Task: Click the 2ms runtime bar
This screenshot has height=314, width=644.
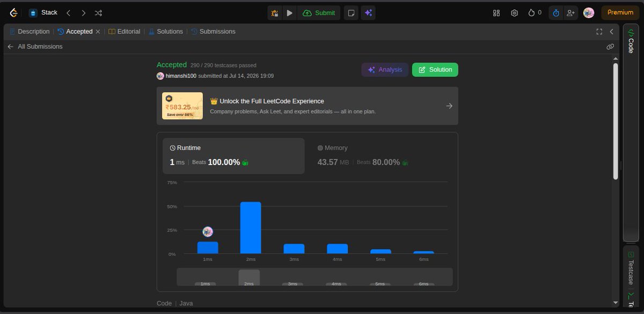Action: tap(251, 228)
